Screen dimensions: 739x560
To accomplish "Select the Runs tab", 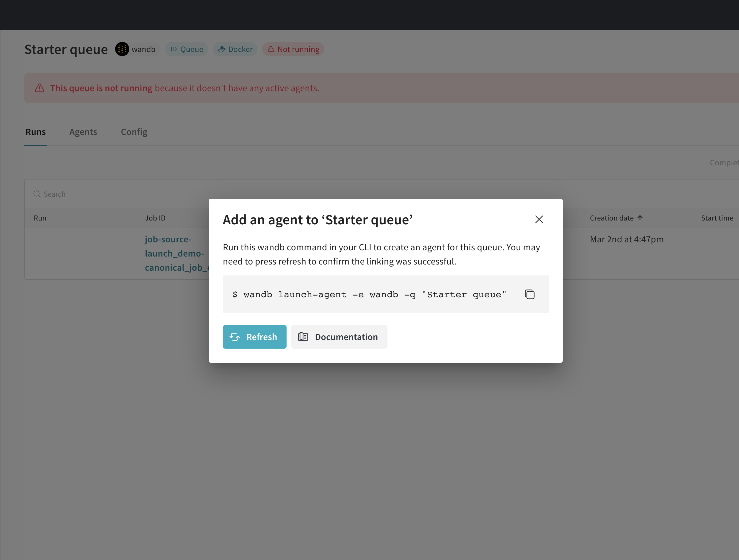I will 35,132.
